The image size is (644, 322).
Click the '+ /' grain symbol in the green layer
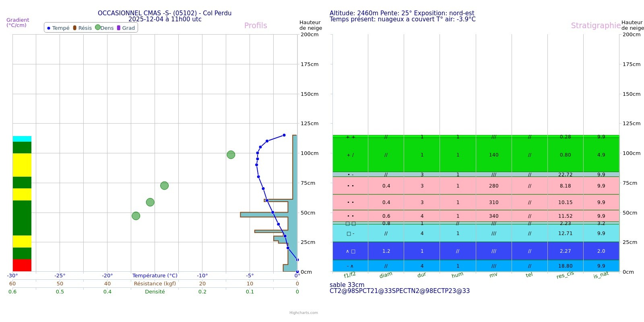350,155
